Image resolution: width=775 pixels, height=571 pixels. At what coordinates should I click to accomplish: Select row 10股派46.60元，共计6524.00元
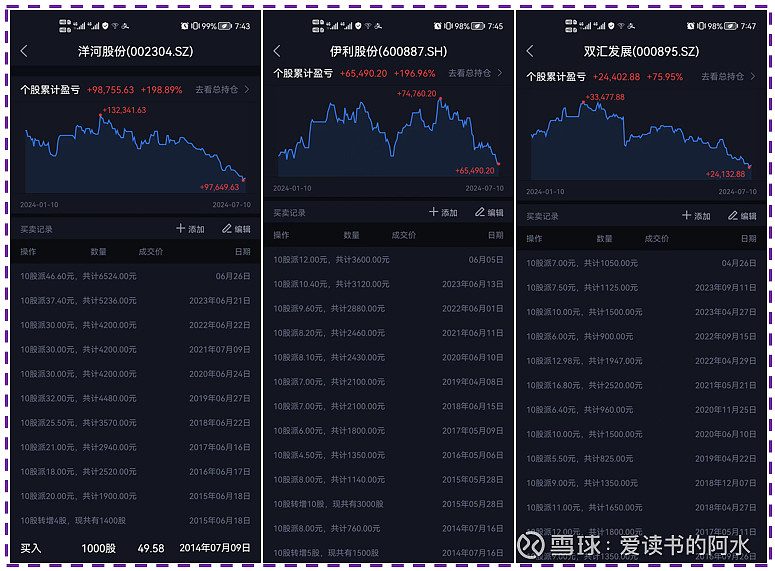[x=135, y=276]
